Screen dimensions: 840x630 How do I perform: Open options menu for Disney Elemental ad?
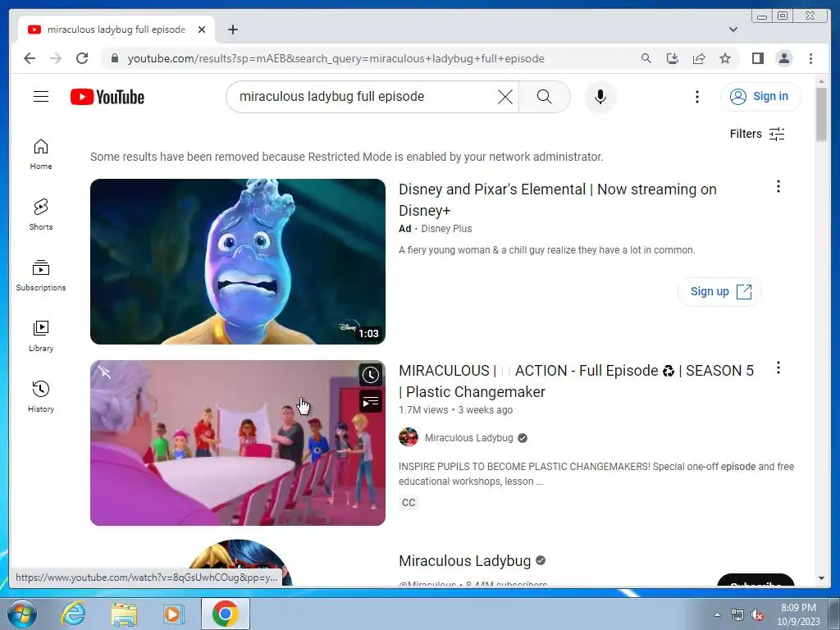coord(778,186)
